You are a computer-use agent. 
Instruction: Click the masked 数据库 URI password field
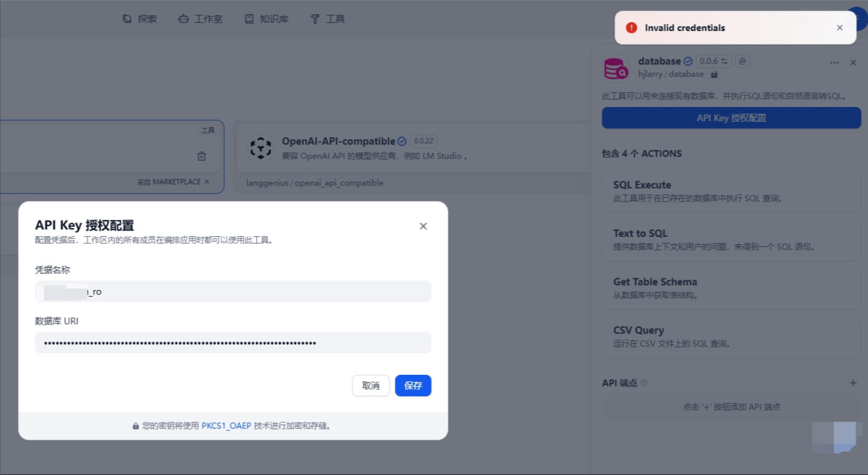[233, 342]
